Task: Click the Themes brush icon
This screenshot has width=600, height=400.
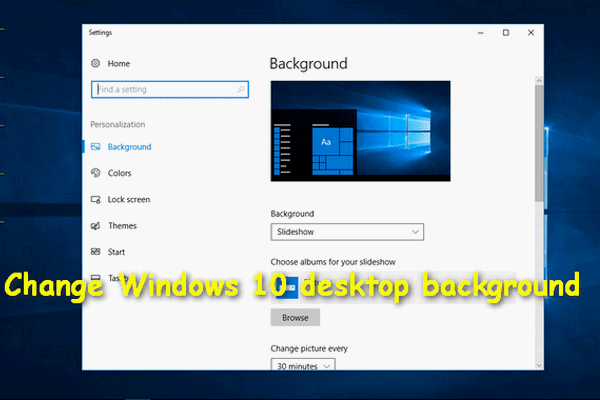Action: point(96,225)
